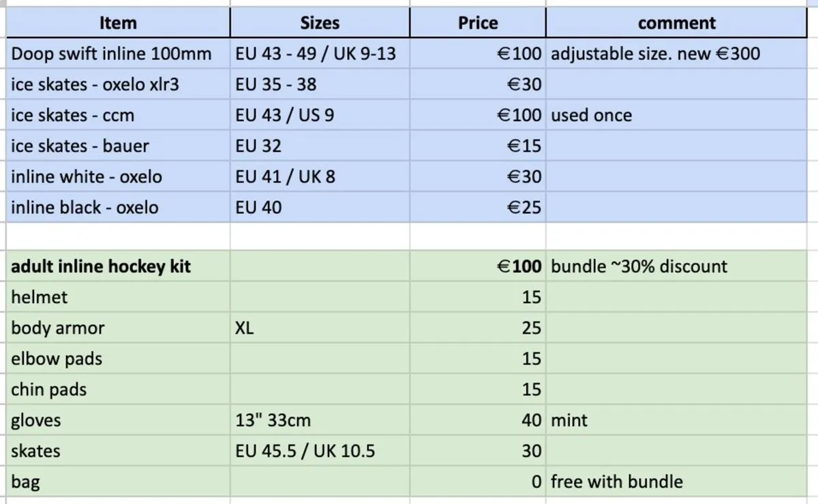This screenshot has height=504, width=818.
Task: Select the bundle ~30% discount cell
Action: click(x=676, y=266)
